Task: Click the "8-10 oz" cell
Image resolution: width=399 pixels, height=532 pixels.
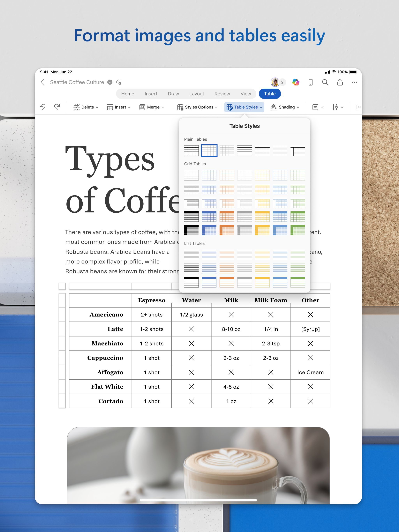Action: pyautogui.click(x=231, y=329)
